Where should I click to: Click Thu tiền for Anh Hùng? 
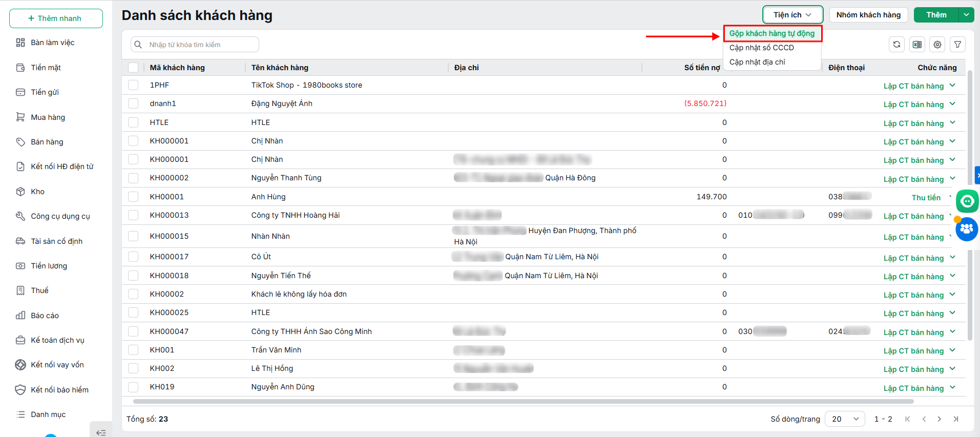pos(926,198)
